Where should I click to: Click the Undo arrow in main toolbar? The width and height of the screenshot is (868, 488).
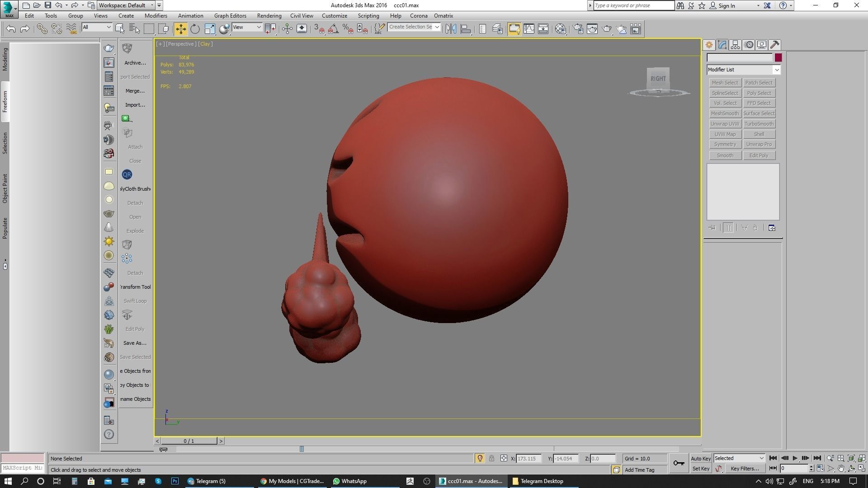tap(11, 29)
